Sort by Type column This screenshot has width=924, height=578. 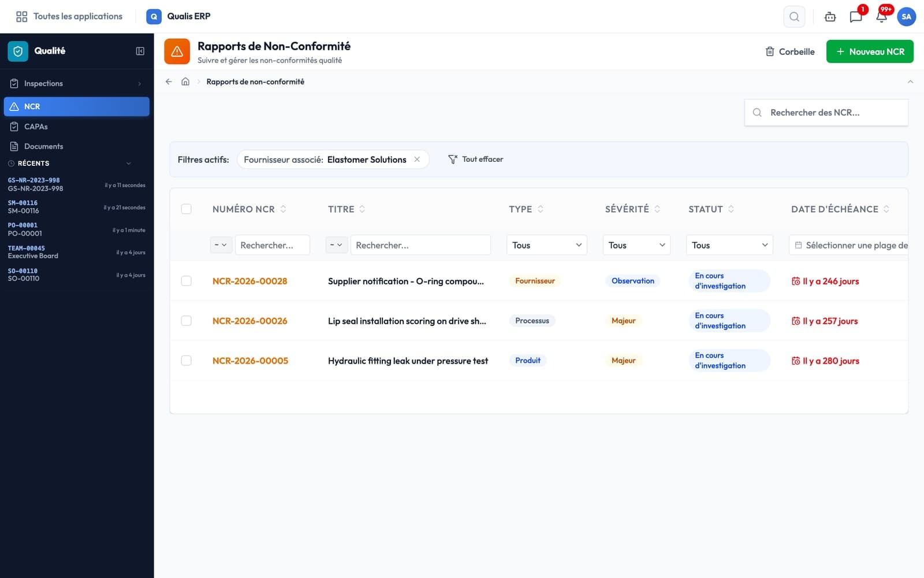pyautogui.click(x=541, y=209)
